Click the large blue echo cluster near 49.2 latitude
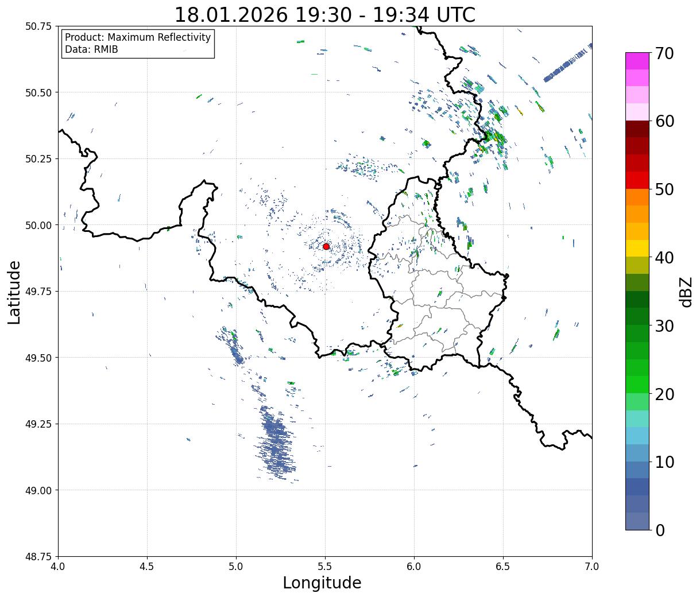This screenshot has height=597, width=700. coord(277,443)
